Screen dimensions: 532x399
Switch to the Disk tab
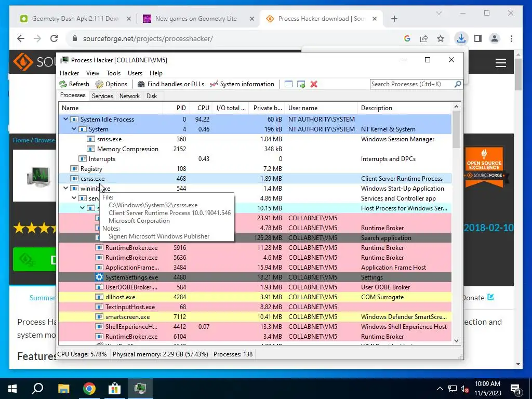tap(152, 96)
